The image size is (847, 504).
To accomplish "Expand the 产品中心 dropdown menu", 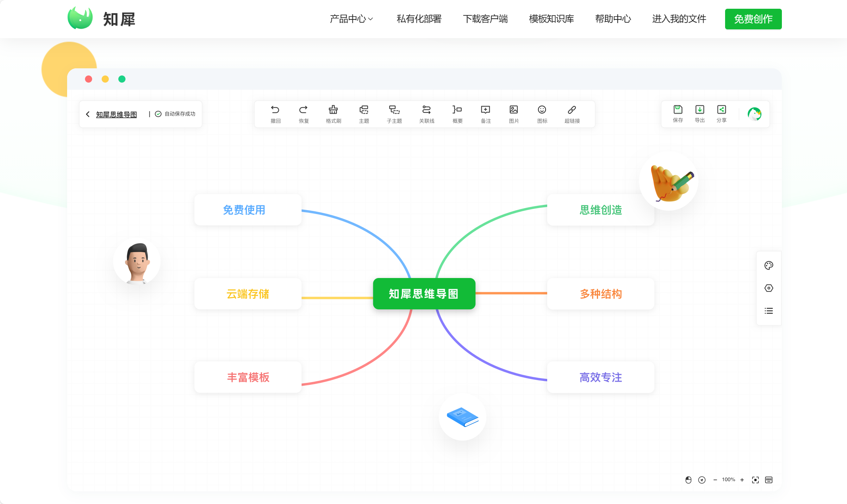I will pyautogui.click(x=351, y=19).
